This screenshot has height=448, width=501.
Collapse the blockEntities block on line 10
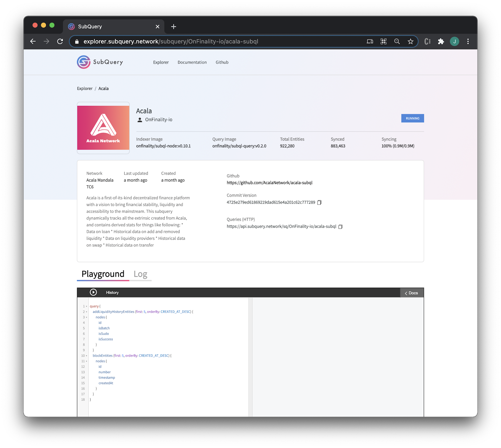(86, 356)
